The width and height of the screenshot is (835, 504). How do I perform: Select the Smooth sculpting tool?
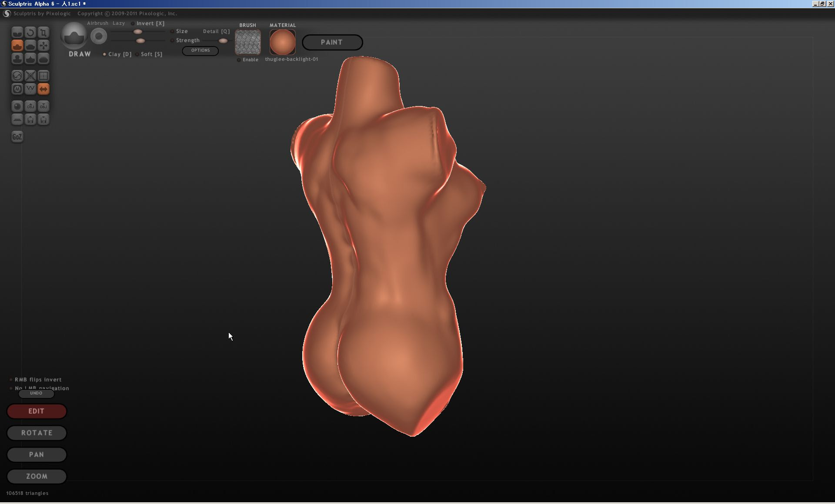click(x=43, y=59)
